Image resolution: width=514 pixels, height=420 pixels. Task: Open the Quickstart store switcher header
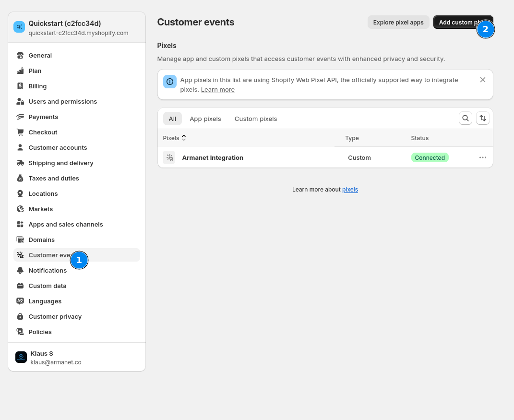pos(77,28)
